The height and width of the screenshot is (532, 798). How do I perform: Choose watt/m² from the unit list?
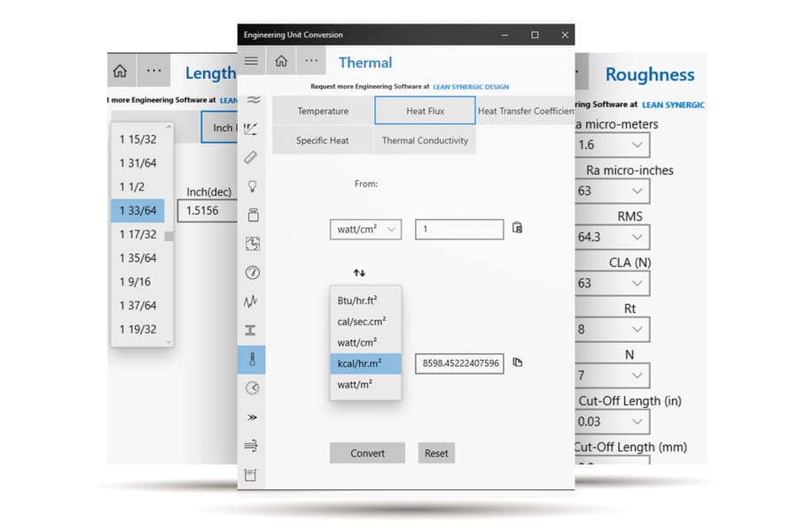(365, 384)
